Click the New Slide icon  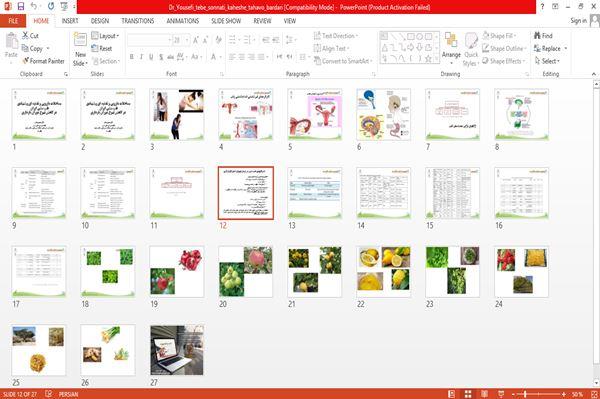tap(80, 40)
